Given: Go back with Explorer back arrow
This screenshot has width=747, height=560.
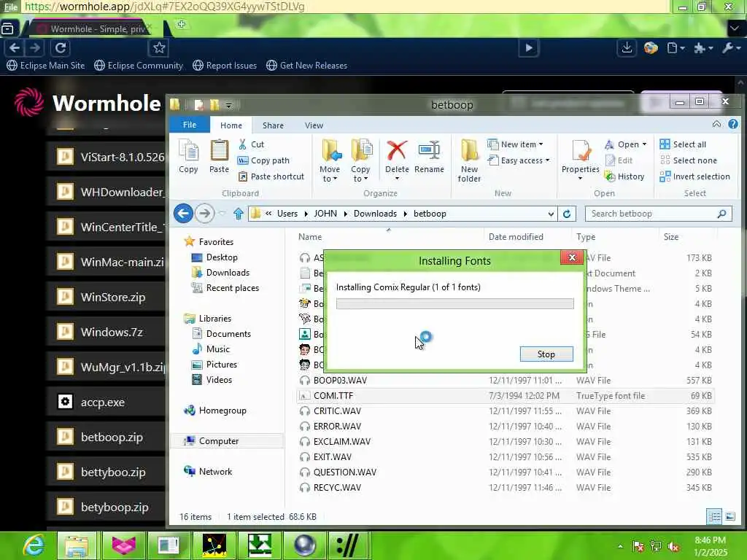Looking at the screenshot, I should [x=183, y=214].
